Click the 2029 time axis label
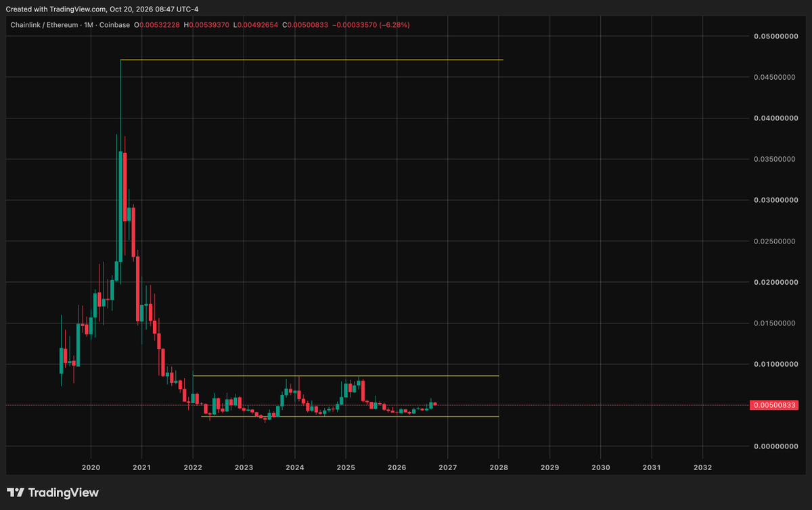This screenshot has height=510, width=812. [549, 467]
